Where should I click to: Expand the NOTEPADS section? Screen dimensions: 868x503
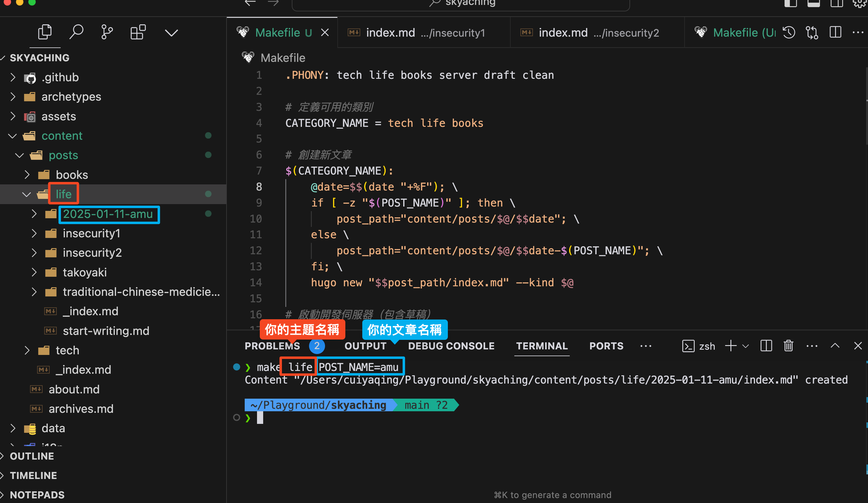tap(113, 495)
